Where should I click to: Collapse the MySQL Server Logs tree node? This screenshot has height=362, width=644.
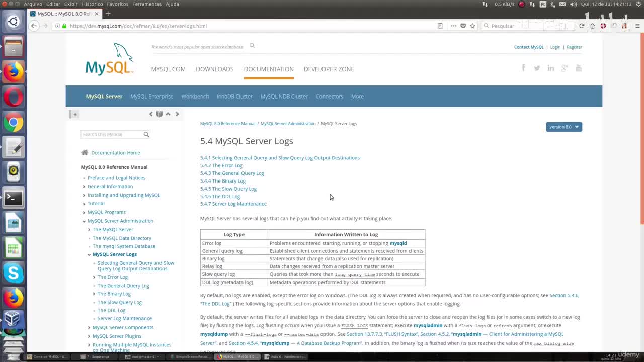[x=89, y=254]
